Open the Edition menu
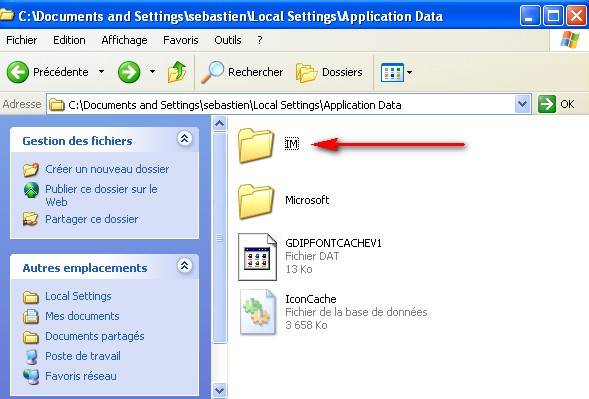Screen dimensions: 589x399 click(69, 40)
